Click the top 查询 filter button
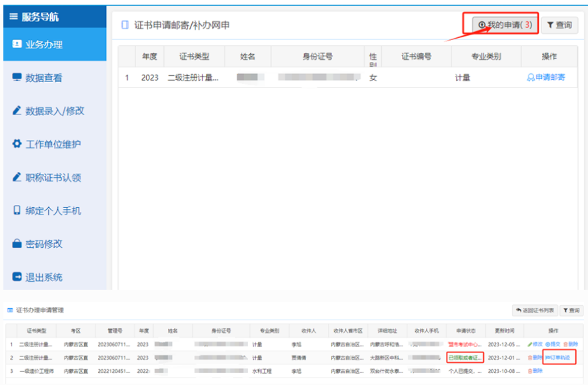 559,25
